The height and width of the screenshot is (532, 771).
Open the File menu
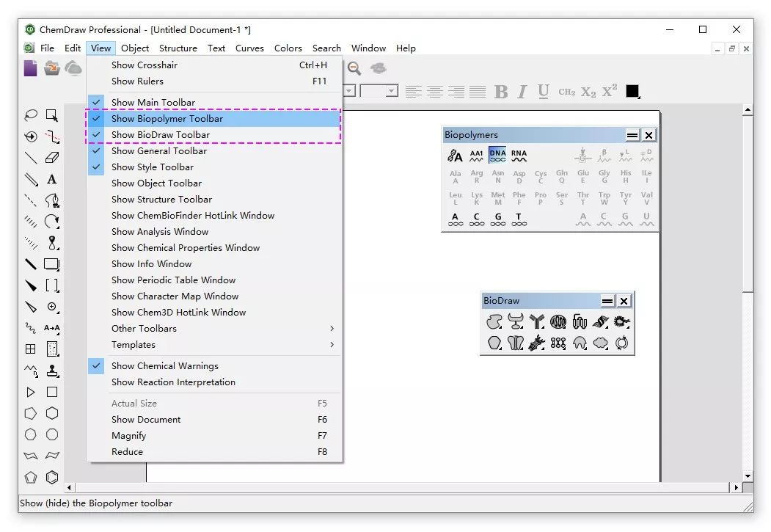(47, 48)
